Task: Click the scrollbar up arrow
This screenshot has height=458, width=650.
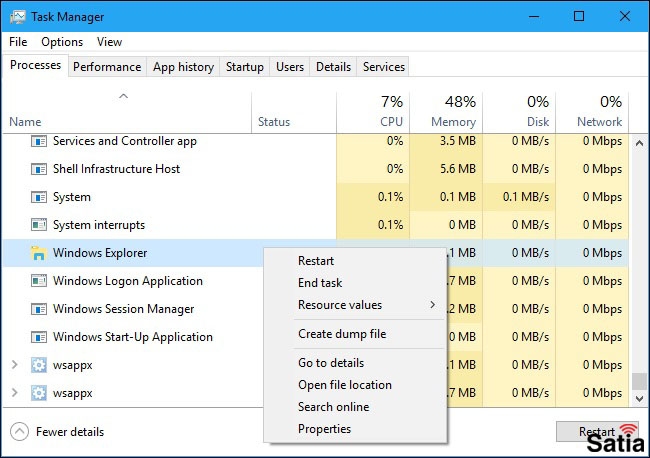Action: pos(639,143)
